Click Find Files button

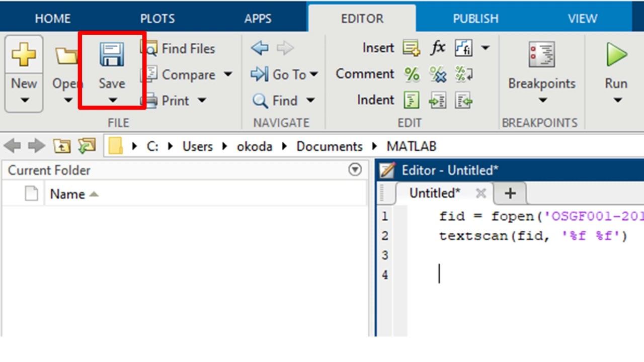point(178,48)
